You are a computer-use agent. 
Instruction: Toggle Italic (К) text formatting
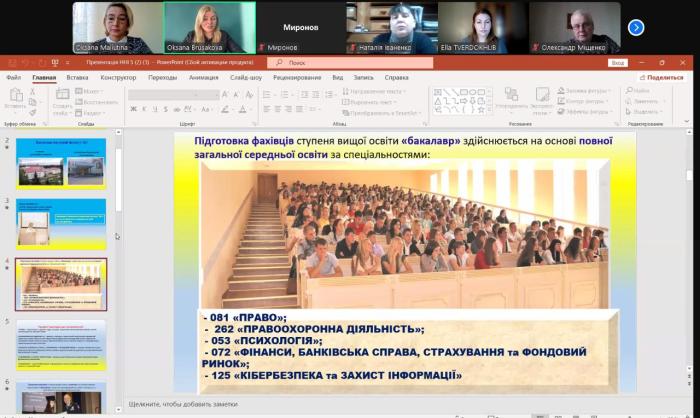(143, 108)
